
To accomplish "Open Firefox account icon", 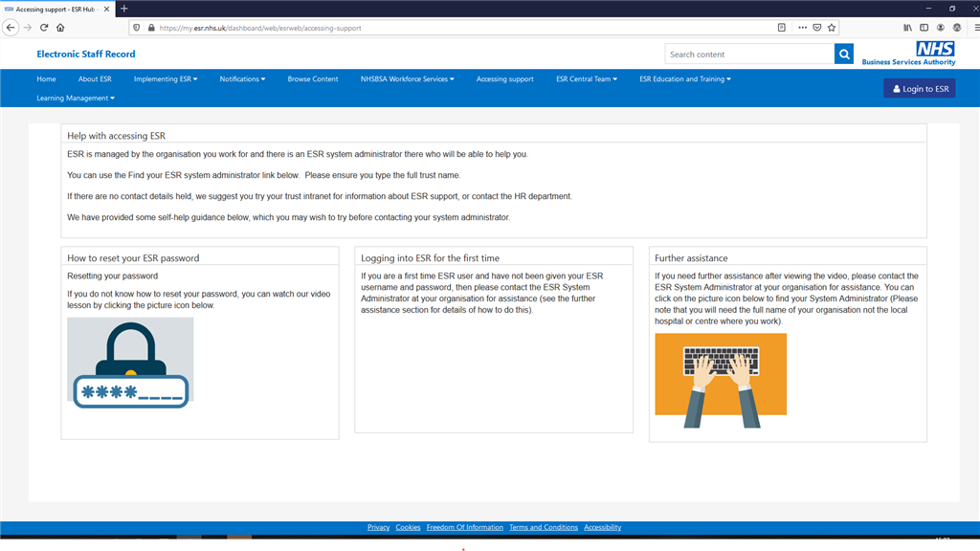I will [x=940, y=28].
